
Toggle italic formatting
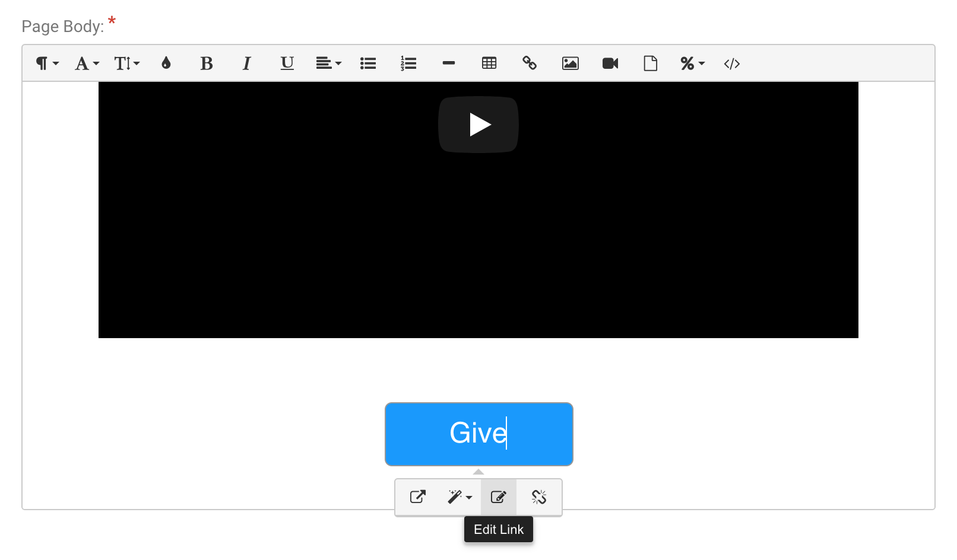[x=247, y=63]
